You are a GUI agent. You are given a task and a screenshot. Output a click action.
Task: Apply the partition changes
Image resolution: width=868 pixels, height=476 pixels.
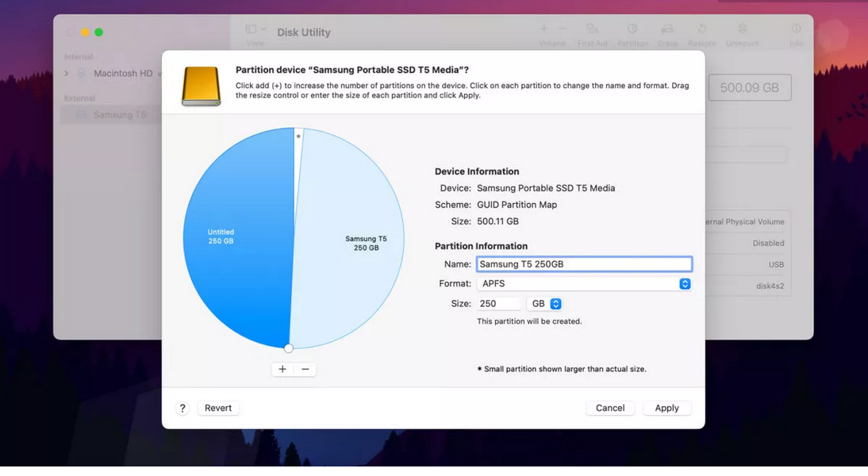[x=666, y=408]
